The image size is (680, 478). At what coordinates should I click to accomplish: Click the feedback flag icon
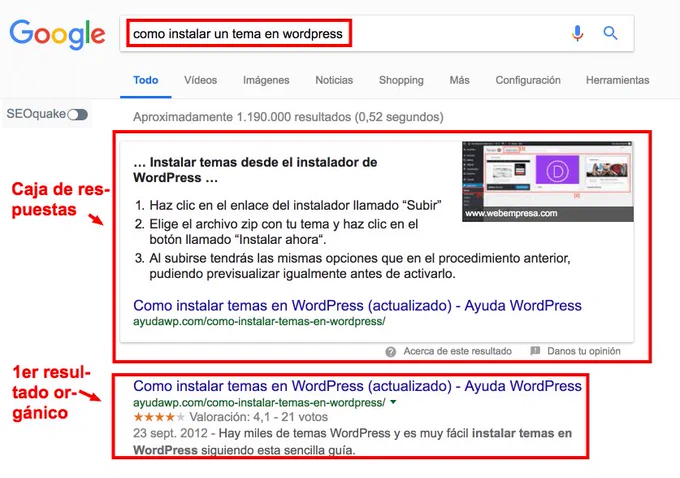[535, 350]
